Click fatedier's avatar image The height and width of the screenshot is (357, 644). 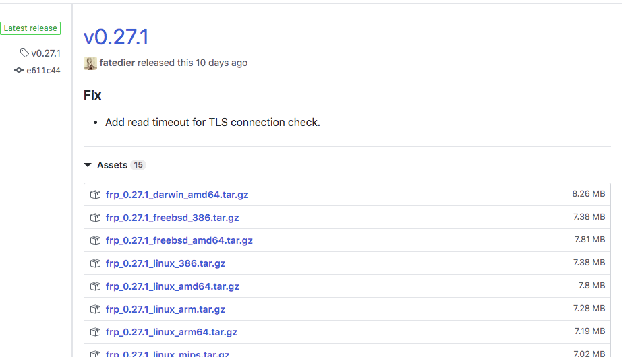90,63
